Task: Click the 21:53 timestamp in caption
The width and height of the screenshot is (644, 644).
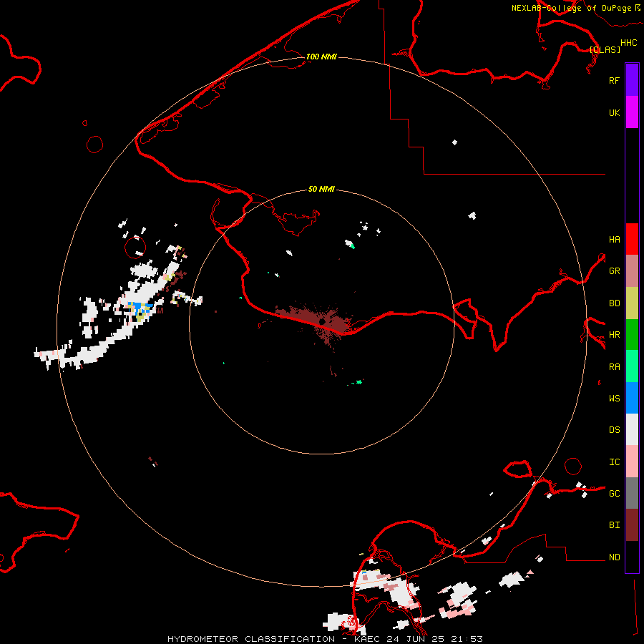Action: (467, 639)
